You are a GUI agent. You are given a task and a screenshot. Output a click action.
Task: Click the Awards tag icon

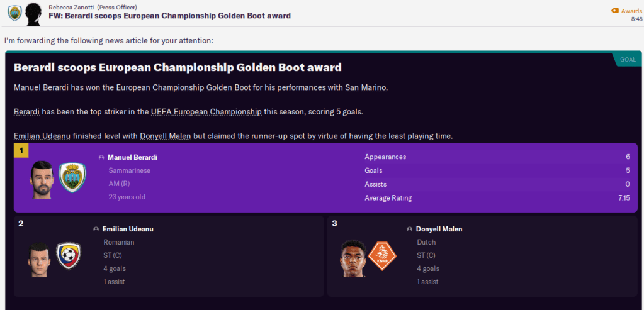pyautogui.click(x=615, y=11)
